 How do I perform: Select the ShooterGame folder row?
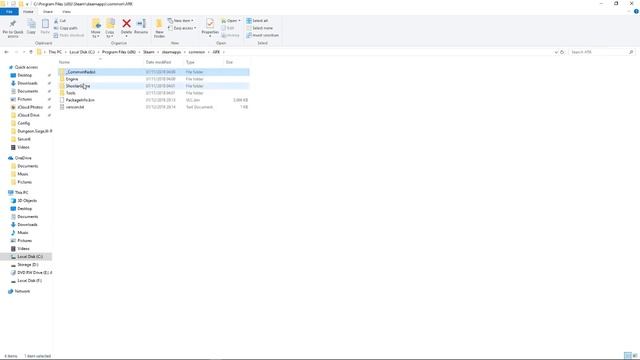(153, 86)
